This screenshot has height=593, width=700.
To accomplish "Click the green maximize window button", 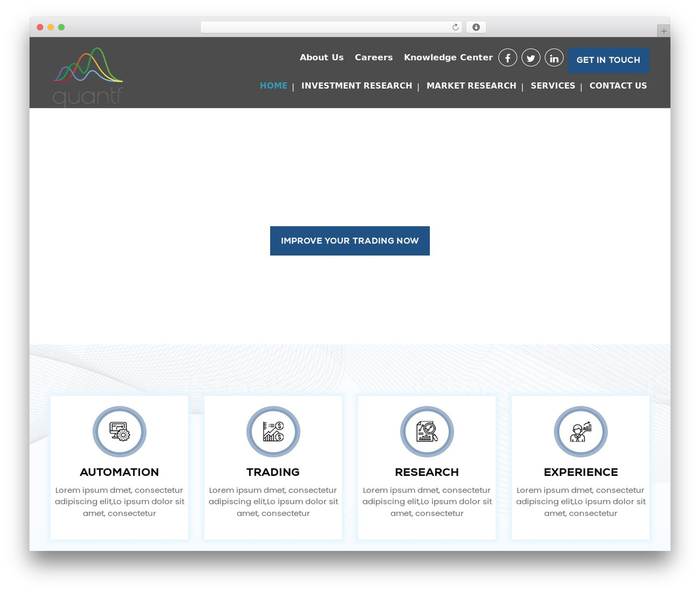I will click(x=61, y=27).
